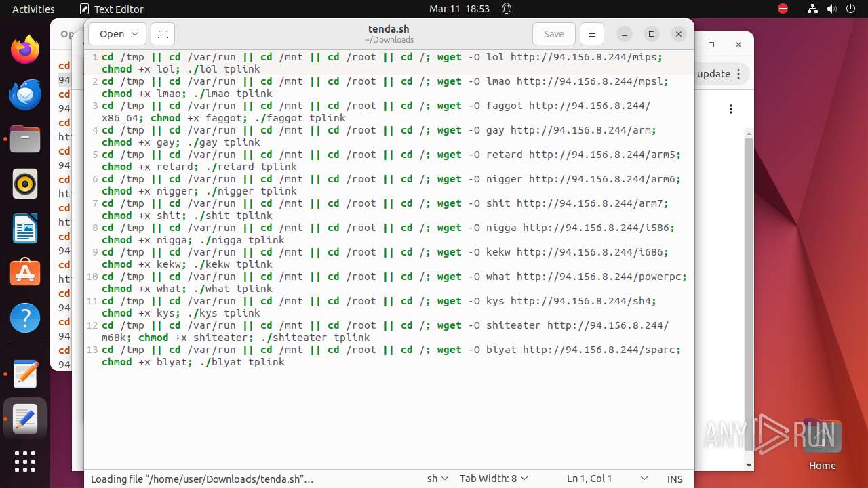Click line number 13 in the gutter
This screenshot has width=868, height=488.
pos(92,350)
